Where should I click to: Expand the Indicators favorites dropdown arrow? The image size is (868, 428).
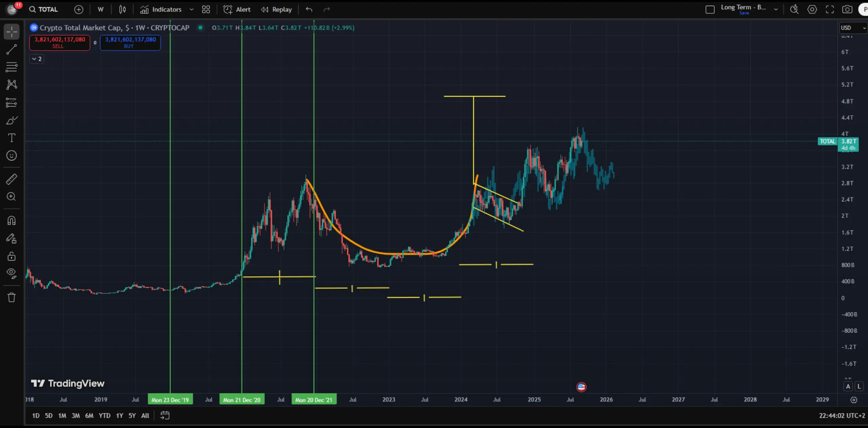(x=192, y=9)
